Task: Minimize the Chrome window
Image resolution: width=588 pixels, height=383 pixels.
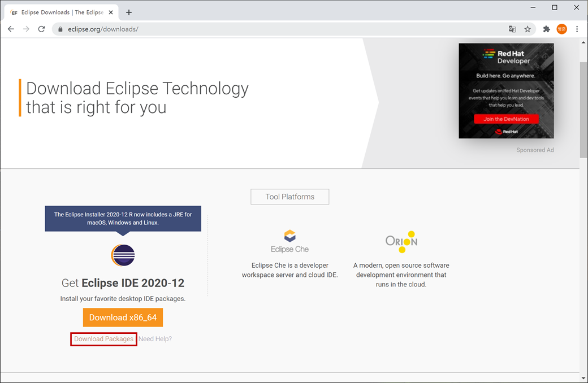Action: coord(533,7)
